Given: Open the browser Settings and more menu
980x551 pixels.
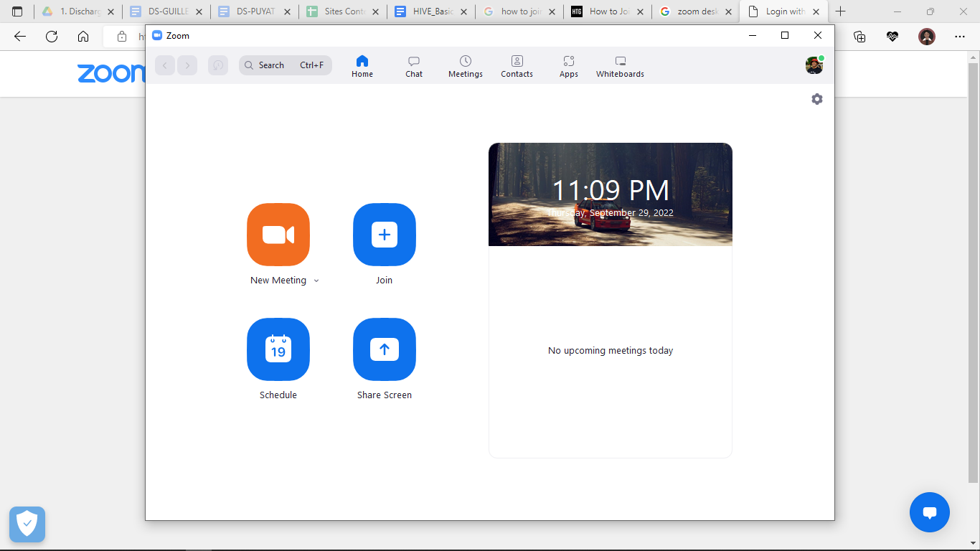Looking at the screenshot, I should (x=960, y=37).
